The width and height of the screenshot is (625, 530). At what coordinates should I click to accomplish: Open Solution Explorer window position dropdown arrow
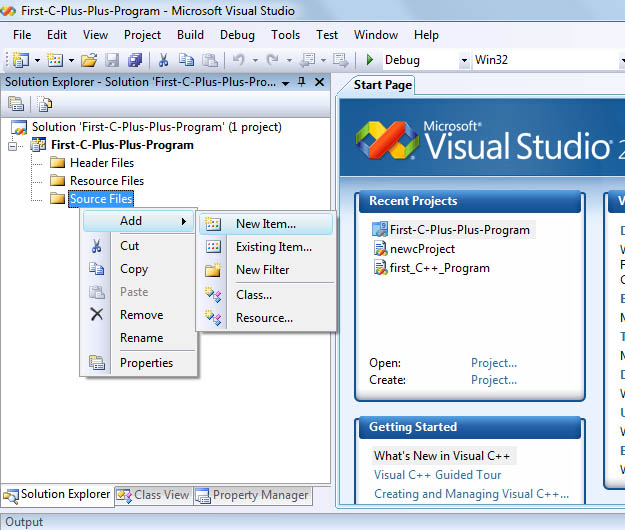(285, 83)
